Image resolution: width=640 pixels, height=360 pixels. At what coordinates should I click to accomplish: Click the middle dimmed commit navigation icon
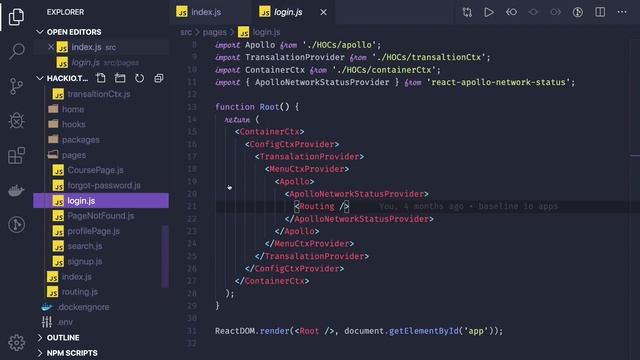click(533, 12)
